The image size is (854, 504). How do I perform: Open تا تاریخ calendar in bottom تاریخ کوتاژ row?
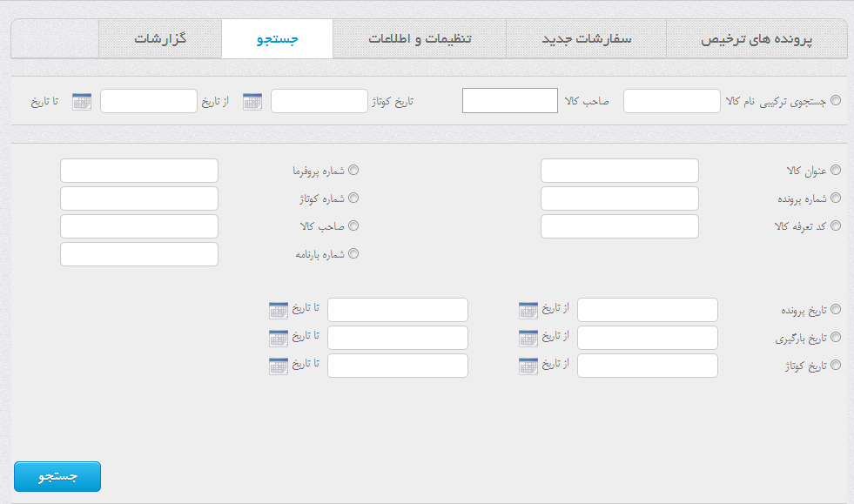[279, 366]
